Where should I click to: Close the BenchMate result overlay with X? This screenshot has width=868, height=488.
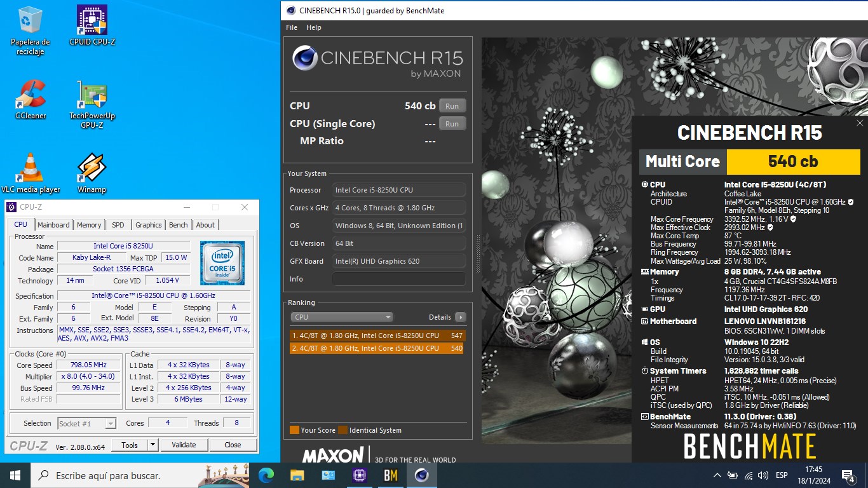point(860,123)
